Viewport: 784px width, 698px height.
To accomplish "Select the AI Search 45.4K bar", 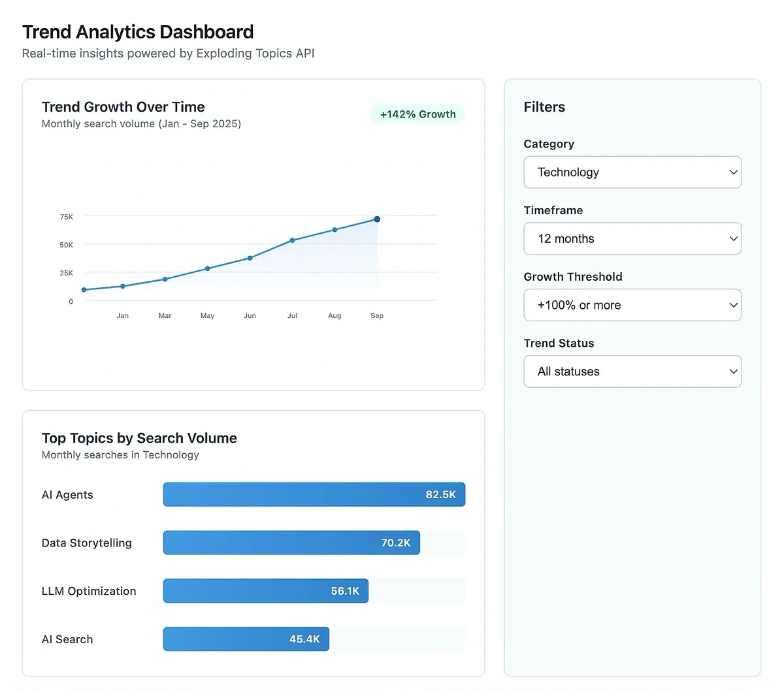I will (x=246, y=639).
